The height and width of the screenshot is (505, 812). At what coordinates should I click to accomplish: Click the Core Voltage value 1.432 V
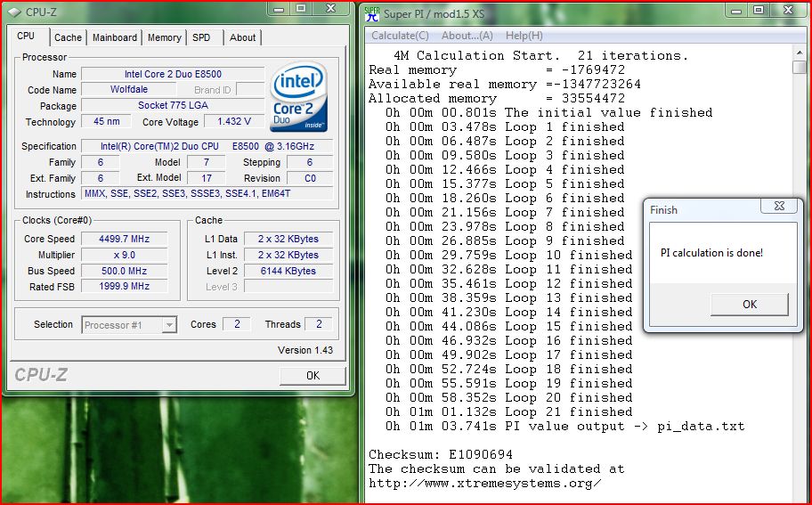coord(234,121)
